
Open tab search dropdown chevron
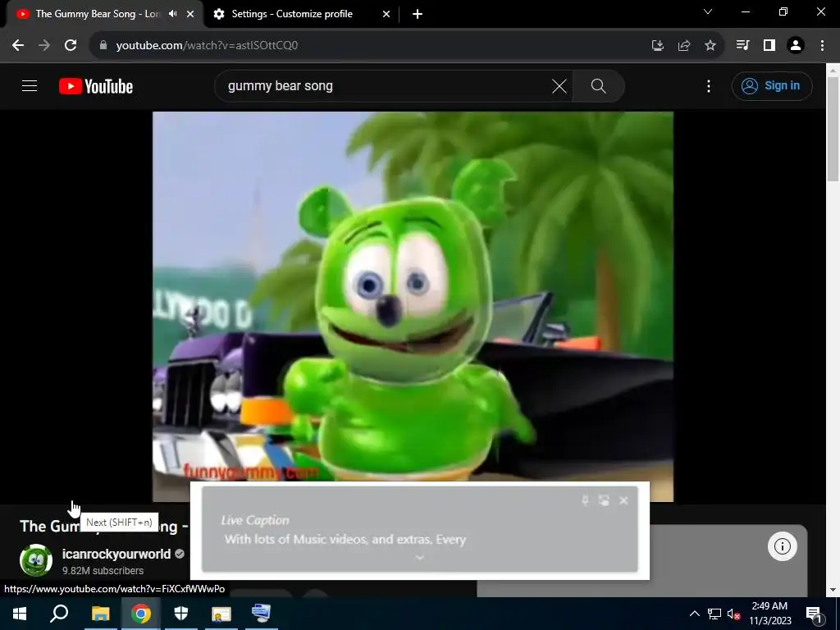pyautogui.click(x=708, y=11)
